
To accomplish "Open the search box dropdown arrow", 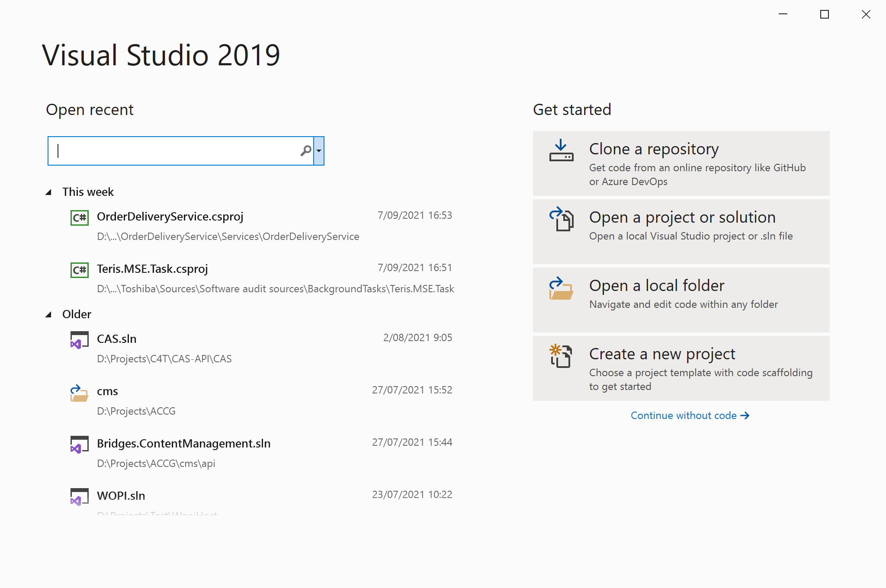I will [319, 151].
